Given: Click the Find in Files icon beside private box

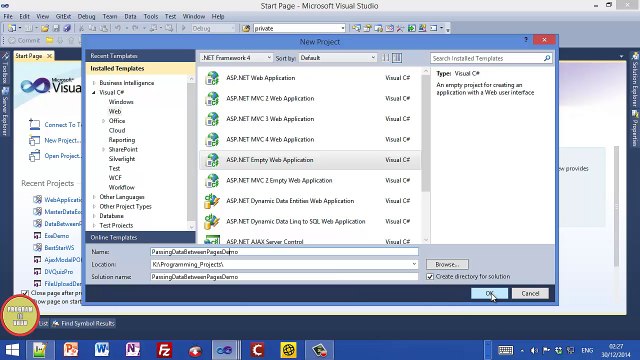Looking at the screenshot, I should pos(246,28).
